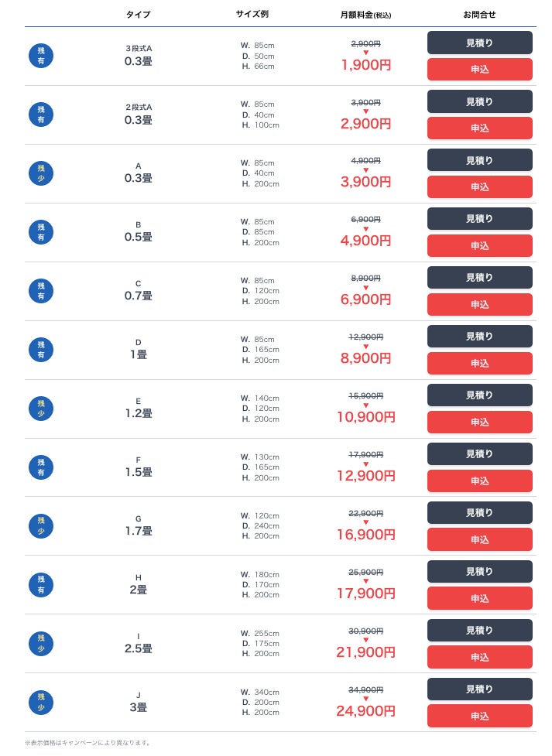
Task: Click the 残少 badge for type J 3畳
Action: pos(41,703)
